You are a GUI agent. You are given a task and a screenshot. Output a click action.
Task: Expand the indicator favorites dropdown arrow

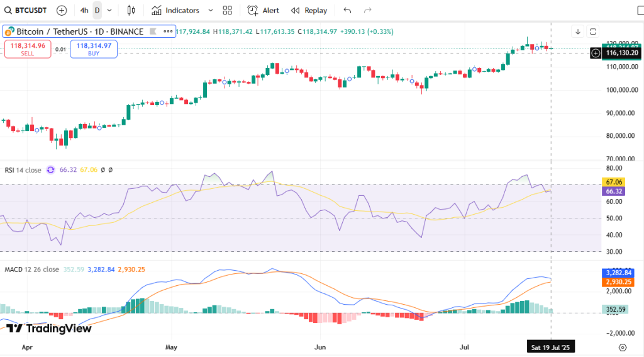(x=210, y=10)
